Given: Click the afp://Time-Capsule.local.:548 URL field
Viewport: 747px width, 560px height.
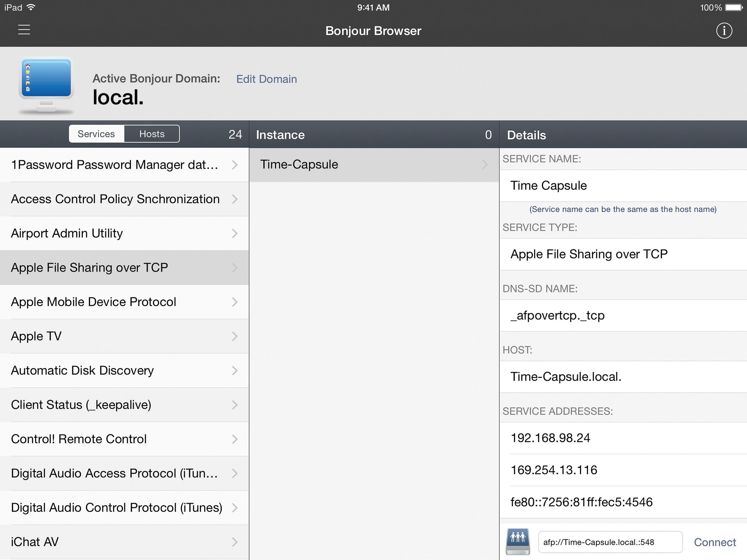Looking at the screenshot, I should 610,542.
